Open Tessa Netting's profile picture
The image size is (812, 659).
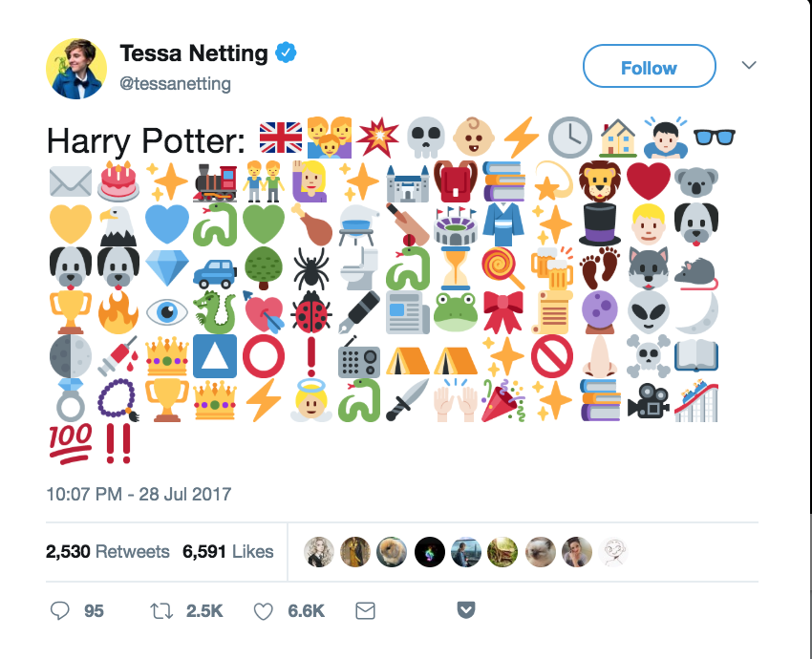(x=76, y=69)
